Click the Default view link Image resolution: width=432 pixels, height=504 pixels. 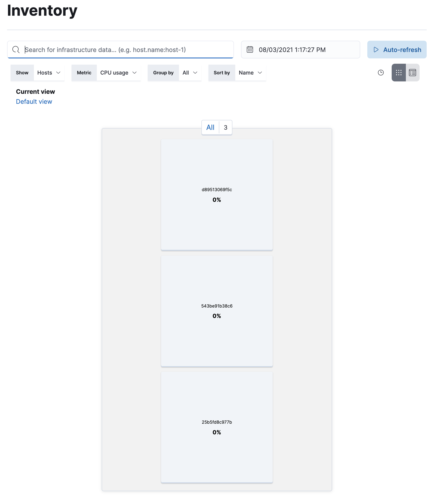tap(34, 101)
